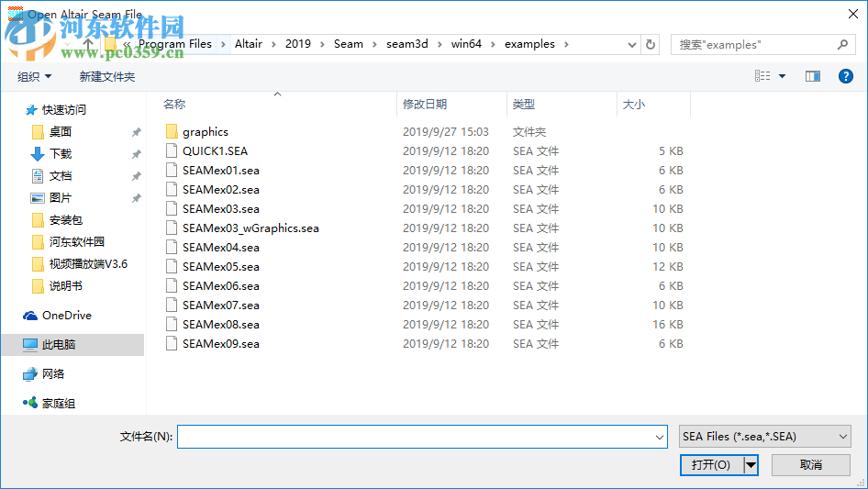Viewport: 868px width, 489px height.
Task: Close the Open Altair Seam File dialog
Action: coord(853,14)
